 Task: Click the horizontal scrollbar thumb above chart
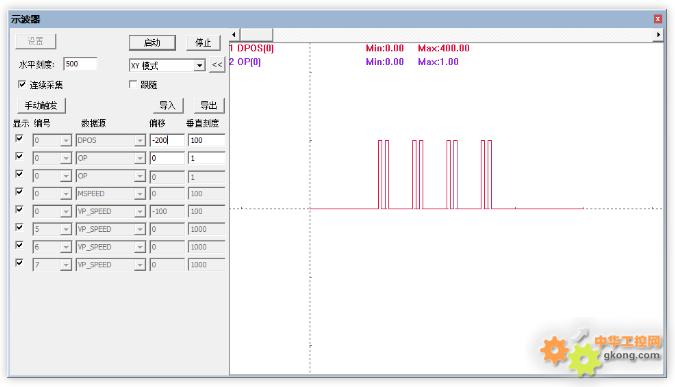(x=256, y=35)
